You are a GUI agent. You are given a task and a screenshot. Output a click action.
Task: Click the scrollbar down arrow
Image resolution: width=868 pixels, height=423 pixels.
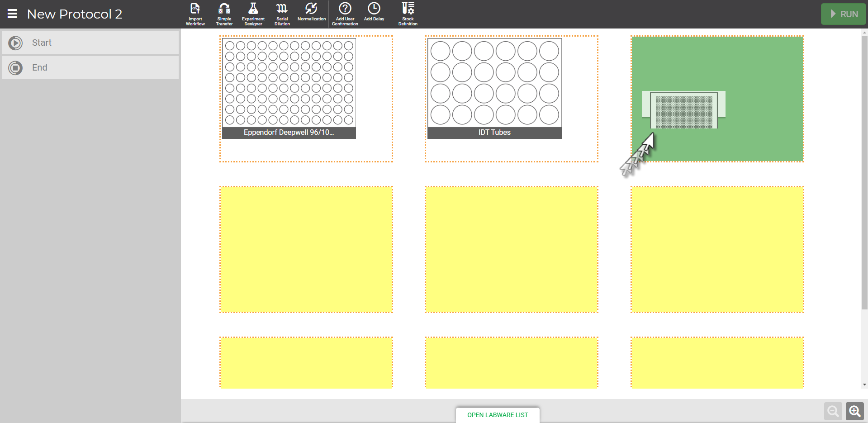864,385
